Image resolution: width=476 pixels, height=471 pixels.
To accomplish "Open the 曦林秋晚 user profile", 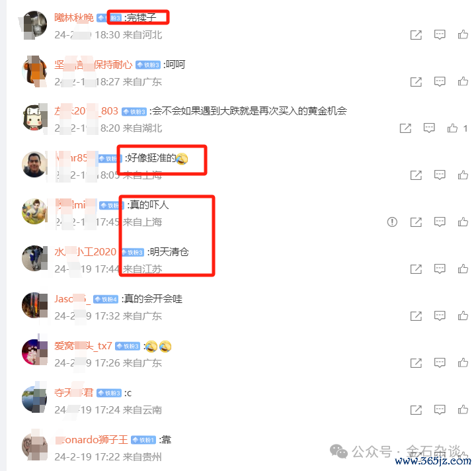I will (74, 18).
